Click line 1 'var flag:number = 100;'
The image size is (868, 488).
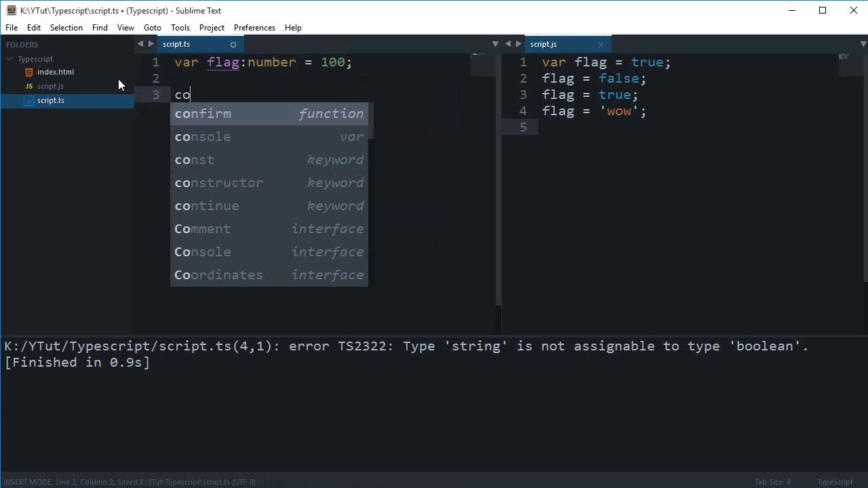(x=263, y=62)
